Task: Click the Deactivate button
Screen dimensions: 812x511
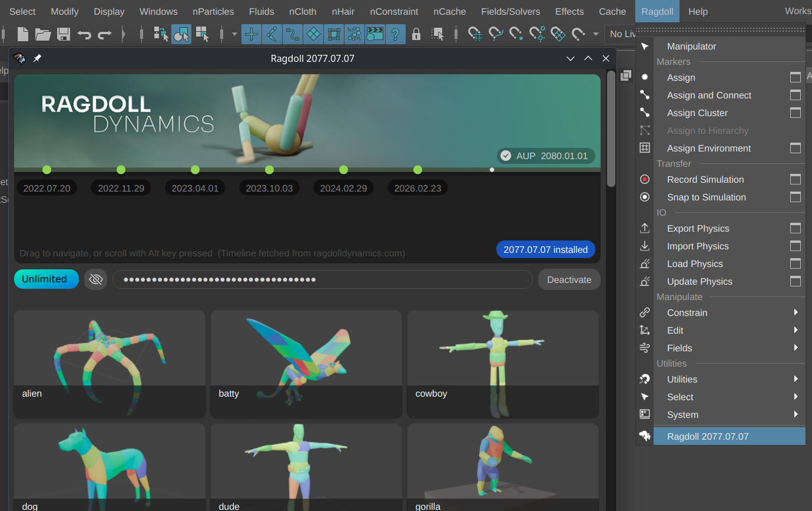Action: 569,279
